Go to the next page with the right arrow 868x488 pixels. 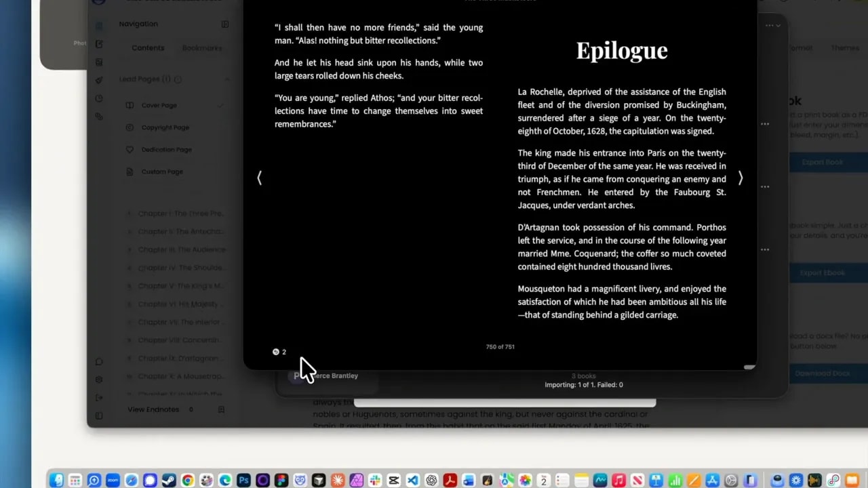740,178
